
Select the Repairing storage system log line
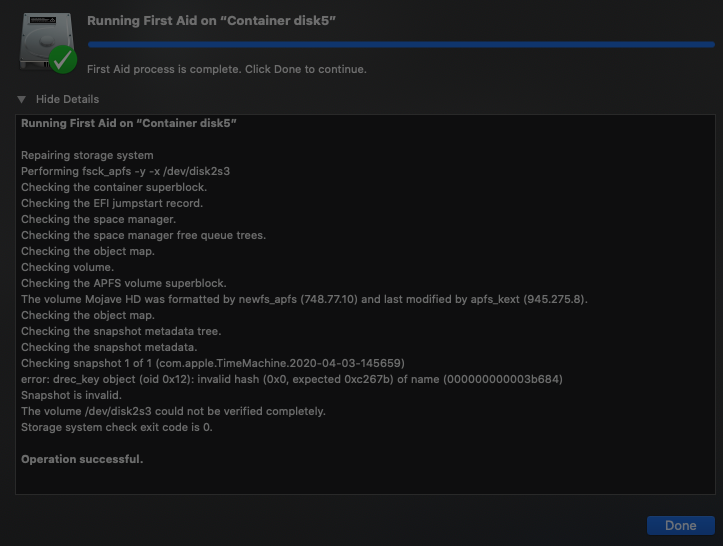point(87,155)
